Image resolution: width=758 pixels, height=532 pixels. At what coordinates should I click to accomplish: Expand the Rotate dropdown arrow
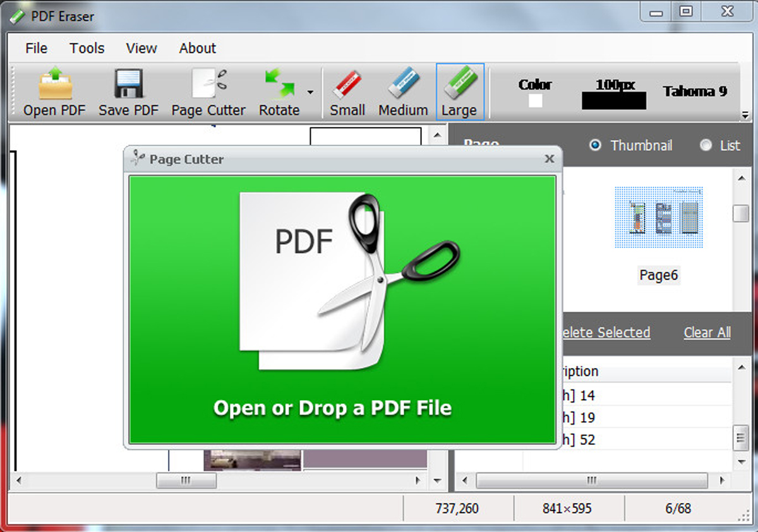[310, 92]
